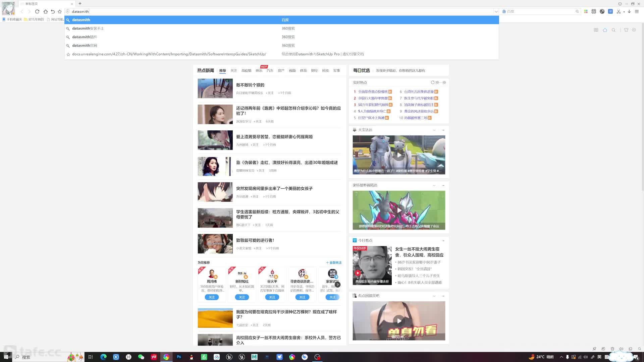Open the 好几年前的 bookmarks folder
The height and width of the screenshot is (362, 644).
[34, 19]
